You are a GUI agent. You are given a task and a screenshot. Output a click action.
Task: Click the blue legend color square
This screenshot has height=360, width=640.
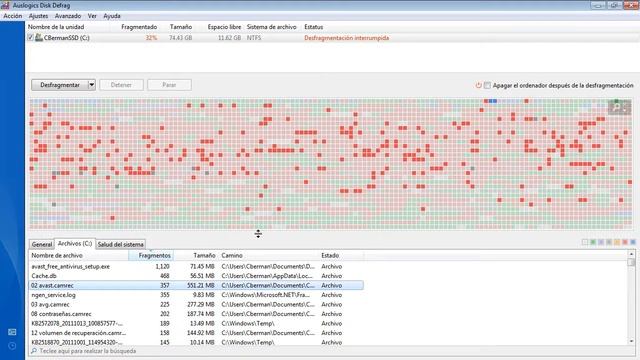(x=633, y=242)
